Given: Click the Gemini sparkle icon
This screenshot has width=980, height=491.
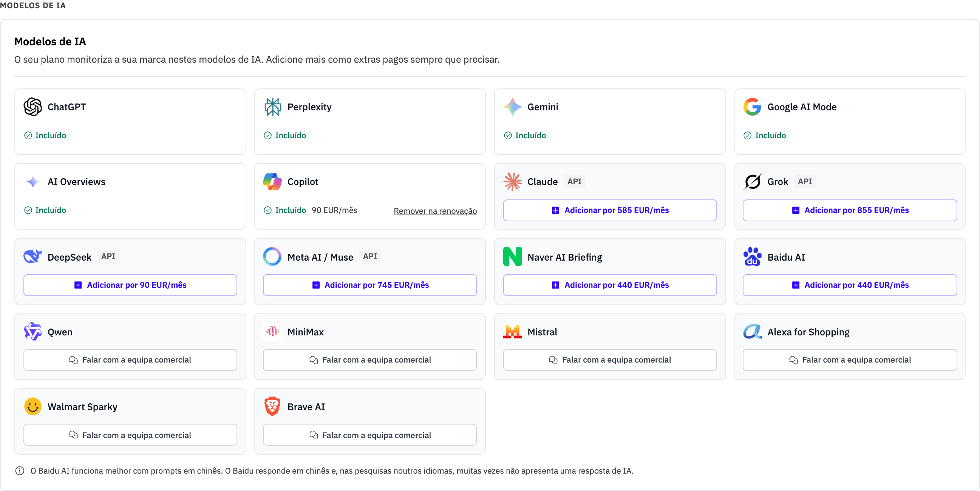Looking at the screenshot, I should [512, 107].
